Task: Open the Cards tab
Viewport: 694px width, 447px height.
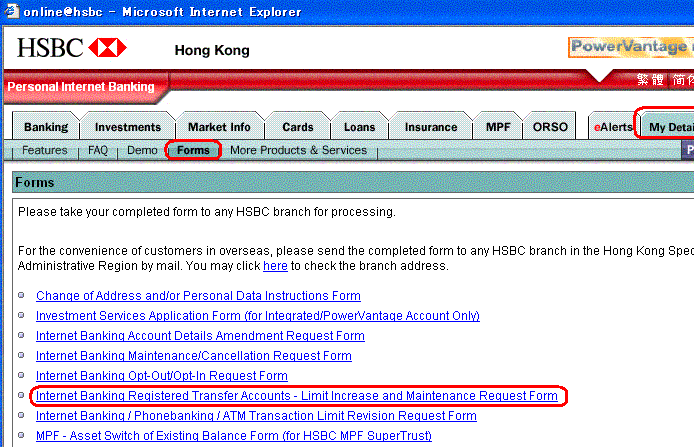Action: click(297, 127)
